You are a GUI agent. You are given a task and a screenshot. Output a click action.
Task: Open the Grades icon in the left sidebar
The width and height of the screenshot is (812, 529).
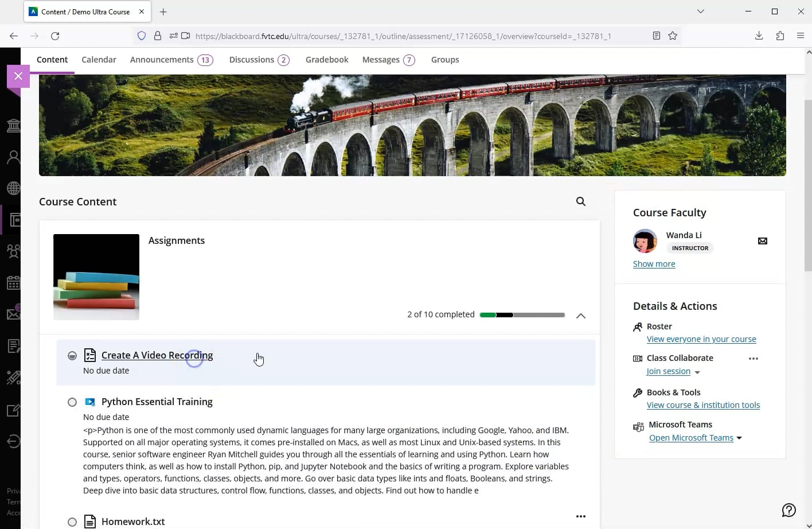point(13,346)
